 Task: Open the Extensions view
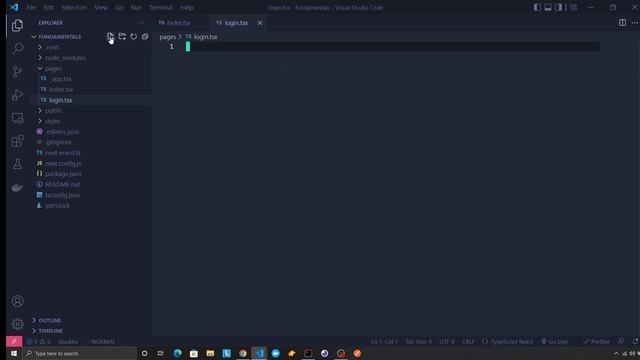[17, 141]
